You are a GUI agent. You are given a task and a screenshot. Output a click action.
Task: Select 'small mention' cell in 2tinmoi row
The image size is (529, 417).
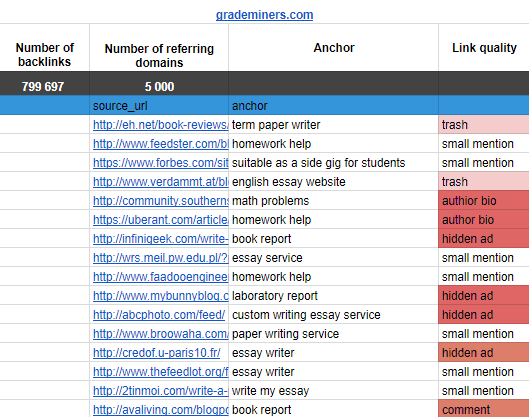[484, 391]
